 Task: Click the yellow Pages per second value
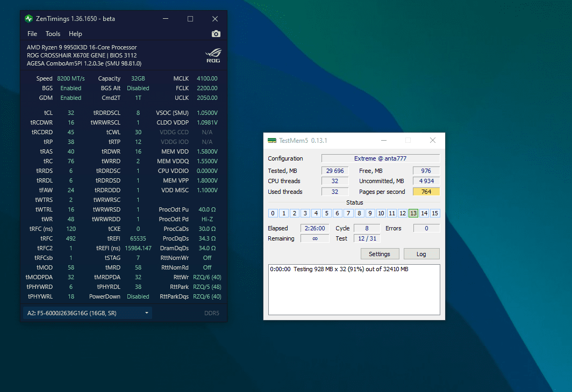coord(426,192)
